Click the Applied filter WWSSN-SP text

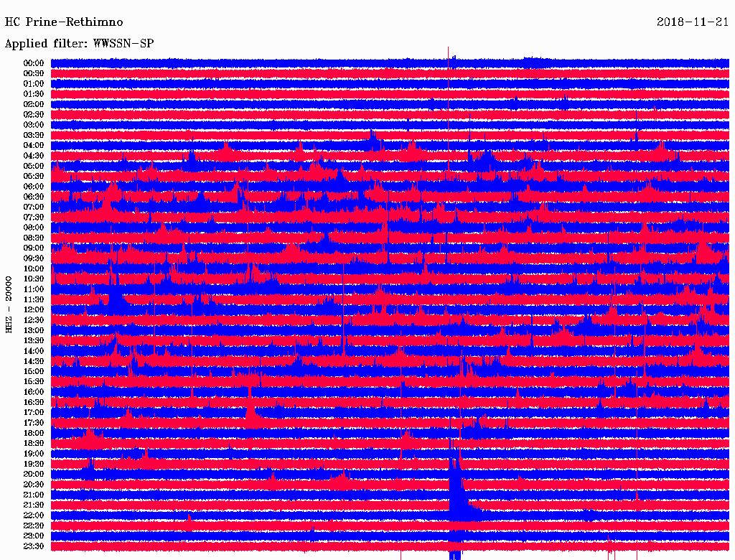point(79,44)
